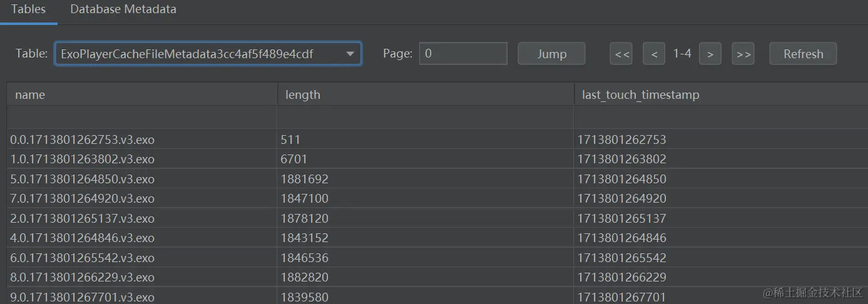Click timestamp cell 1713801264846
The image size is (868, 304).
click(x=721, y=238)
